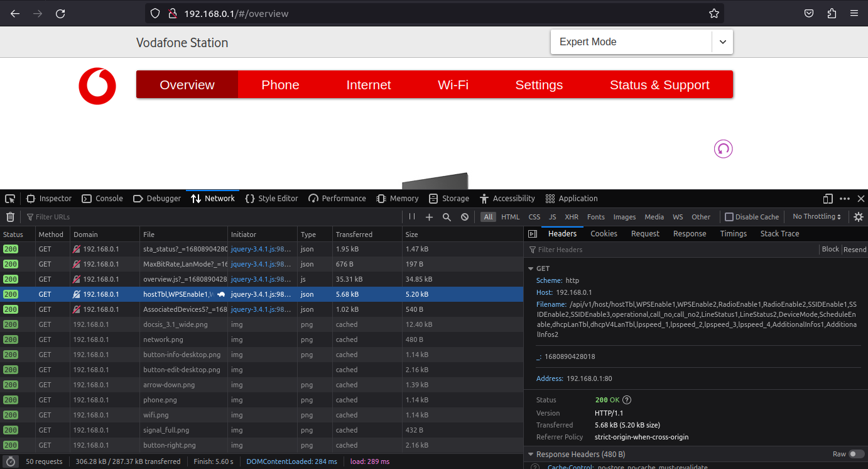Toggle the CSS filter button
Screen dimensions: 868x469
[x=534, y=217]
